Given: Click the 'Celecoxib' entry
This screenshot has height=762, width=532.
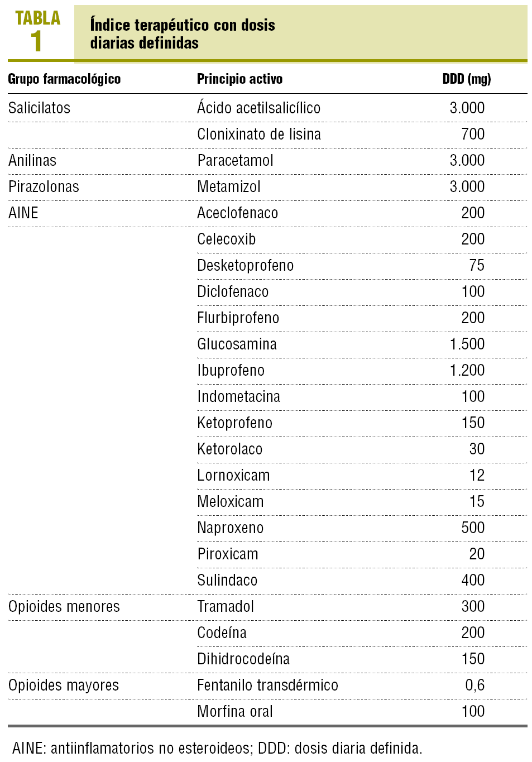Looking at the screenshot, I should coord(226,239).
